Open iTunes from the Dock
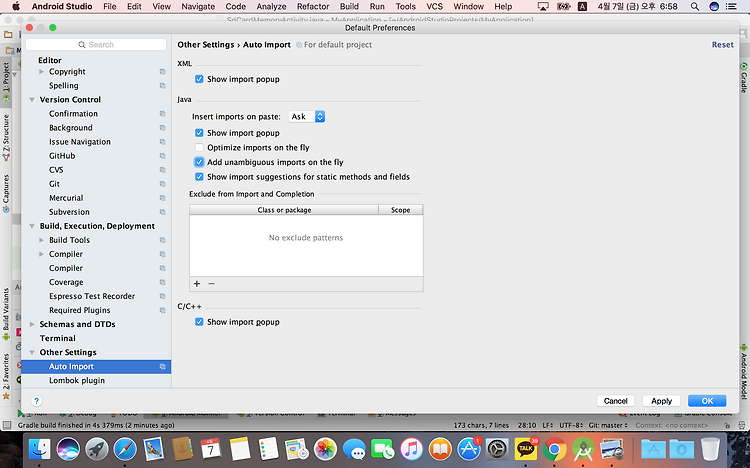Screen dimensions: 750x468 click(411, 449)
